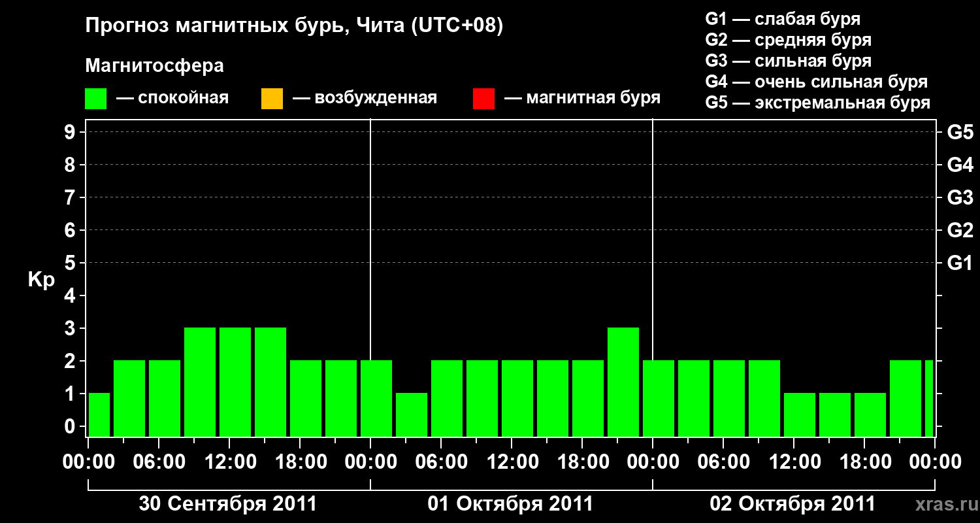Click the first 00:00 label starting 30 Сентября
Screen dimensions: 980x523
coord(88,462)
